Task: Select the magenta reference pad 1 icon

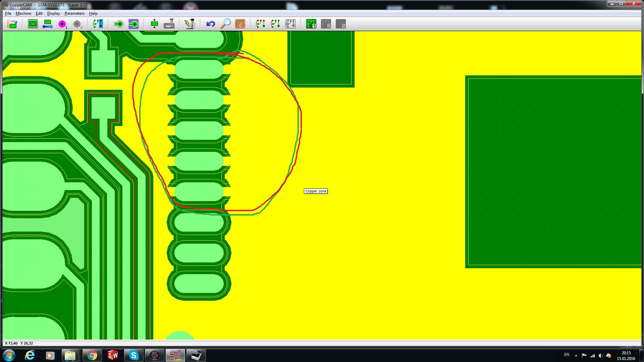Action: [62, 24]
